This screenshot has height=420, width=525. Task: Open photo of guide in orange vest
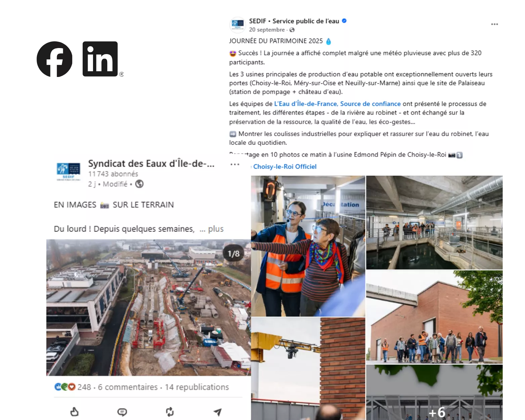308,246
